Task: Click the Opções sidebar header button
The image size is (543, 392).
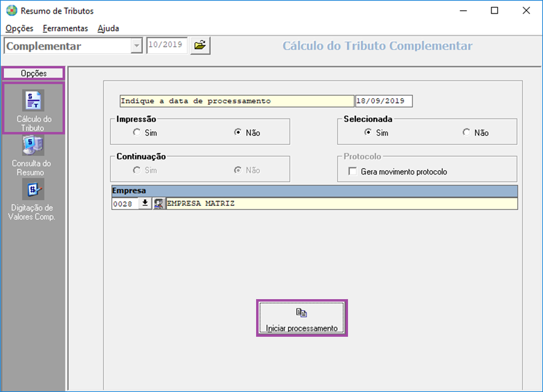Action: pyautogui.click(x=34, y=73)
